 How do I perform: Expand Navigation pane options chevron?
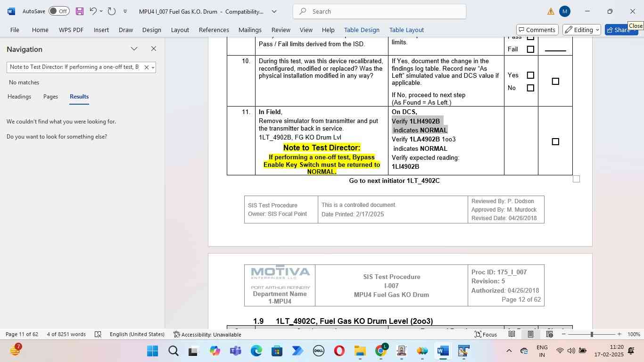pyautogui.click(x=134, y=49)
